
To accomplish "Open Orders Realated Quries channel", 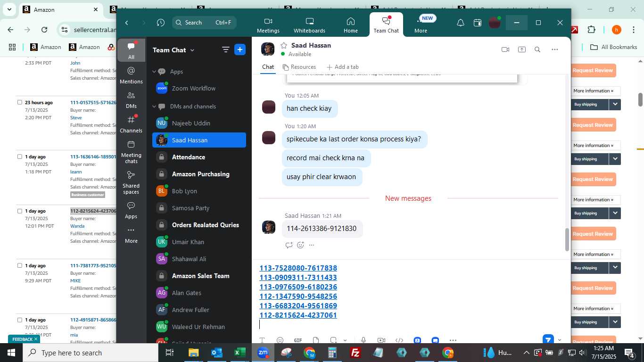I will pos(199,225).
